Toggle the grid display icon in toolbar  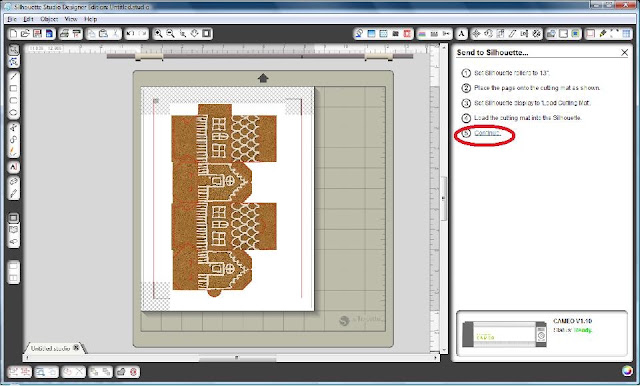[627, 34]
